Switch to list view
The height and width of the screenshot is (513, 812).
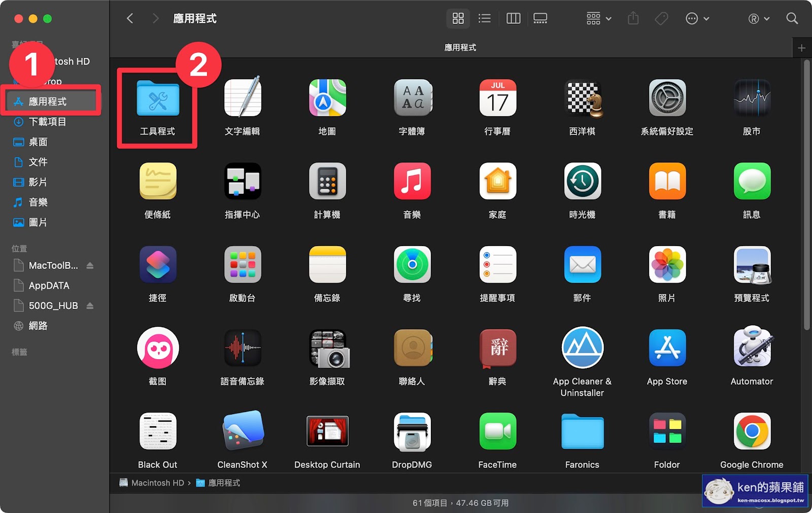tap(485, 19)
